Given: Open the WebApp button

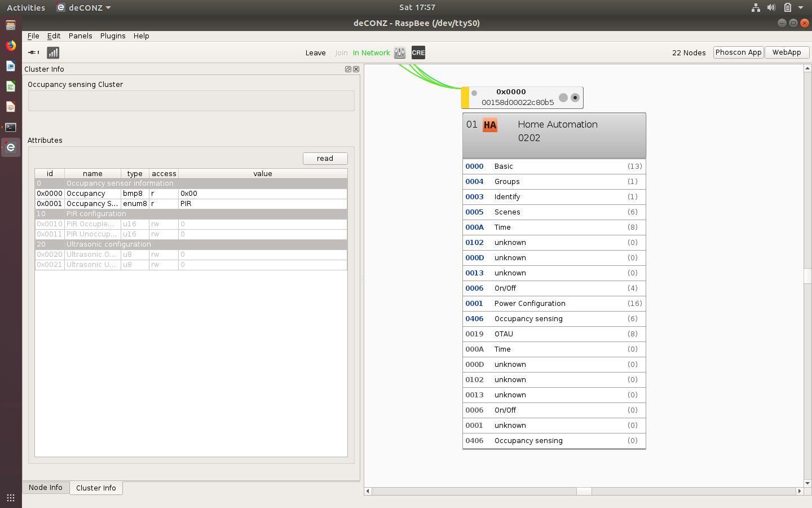Looking at the screenshot, I should point(787,52).
